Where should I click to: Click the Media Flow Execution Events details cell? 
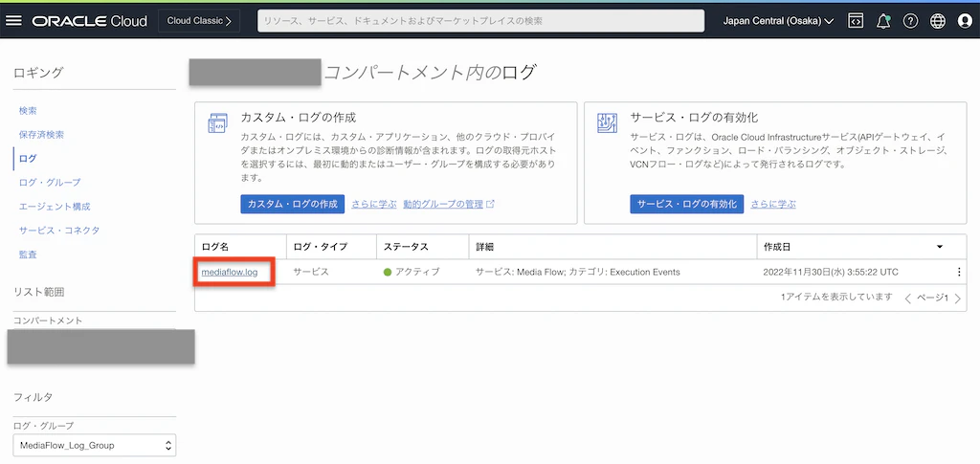578,272
